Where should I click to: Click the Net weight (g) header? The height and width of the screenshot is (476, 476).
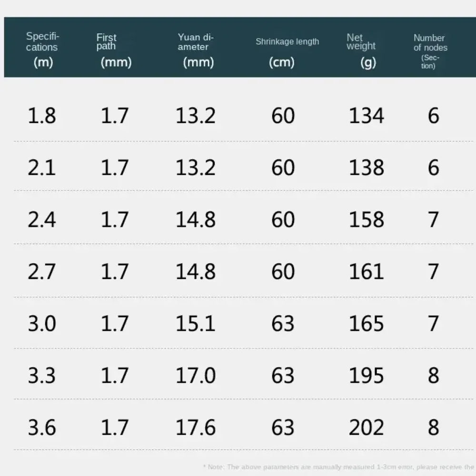pos(361,51)
